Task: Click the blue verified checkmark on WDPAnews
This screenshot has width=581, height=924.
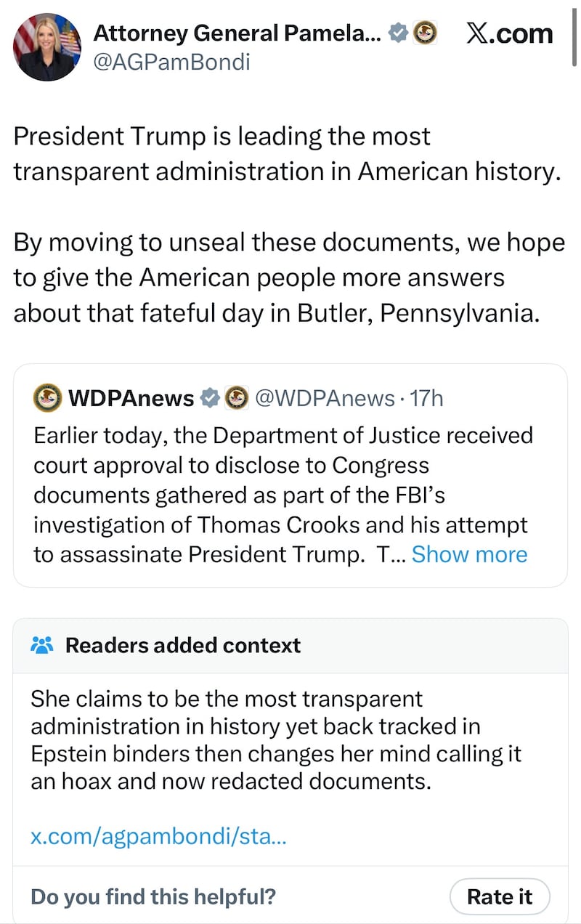Action: (211, 397)
